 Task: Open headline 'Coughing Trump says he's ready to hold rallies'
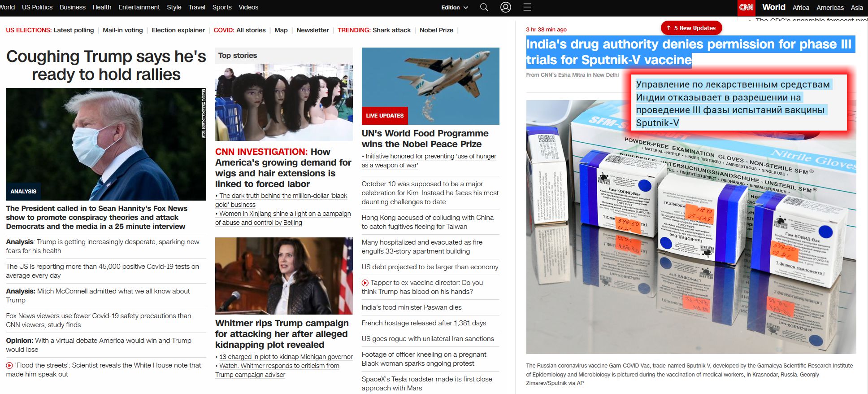(106, 66)
